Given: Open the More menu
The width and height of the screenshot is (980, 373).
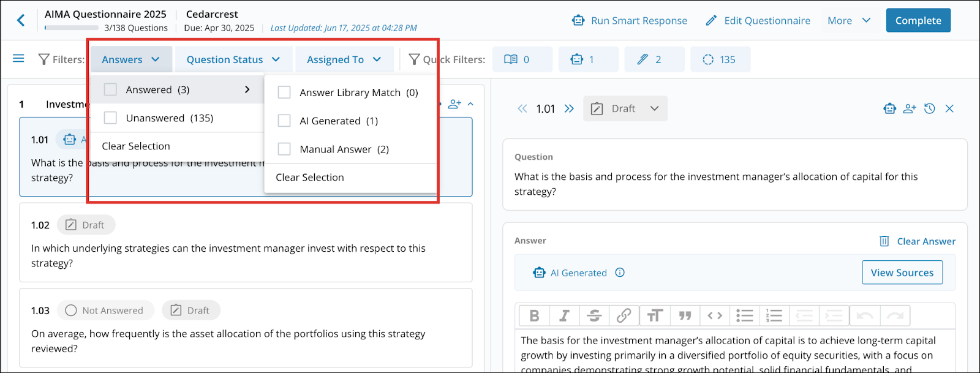Looking at the screenshot, I should click(849, 20).
